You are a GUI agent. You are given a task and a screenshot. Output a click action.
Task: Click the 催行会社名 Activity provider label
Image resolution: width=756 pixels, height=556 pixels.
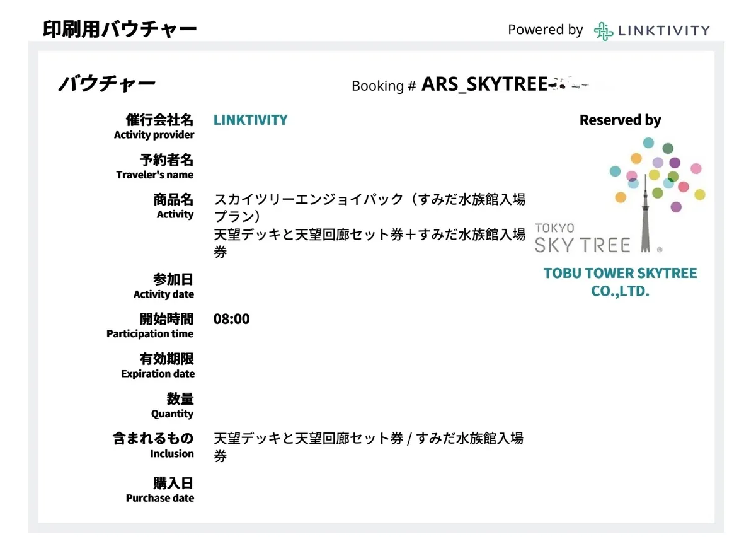click(x=154, y=126)
